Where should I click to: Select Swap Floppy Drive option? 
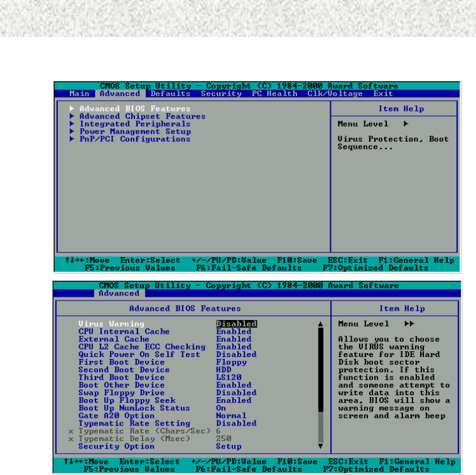tap(121, 393)
